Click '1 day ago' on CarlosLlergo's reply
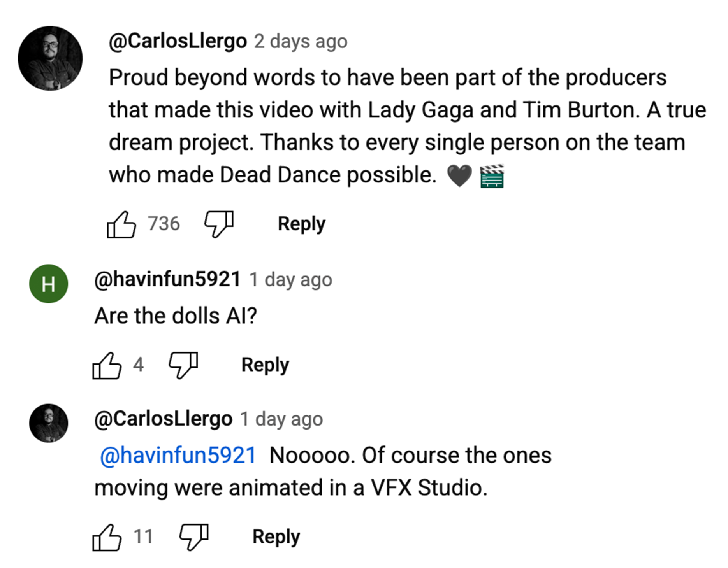 point(281,419)
